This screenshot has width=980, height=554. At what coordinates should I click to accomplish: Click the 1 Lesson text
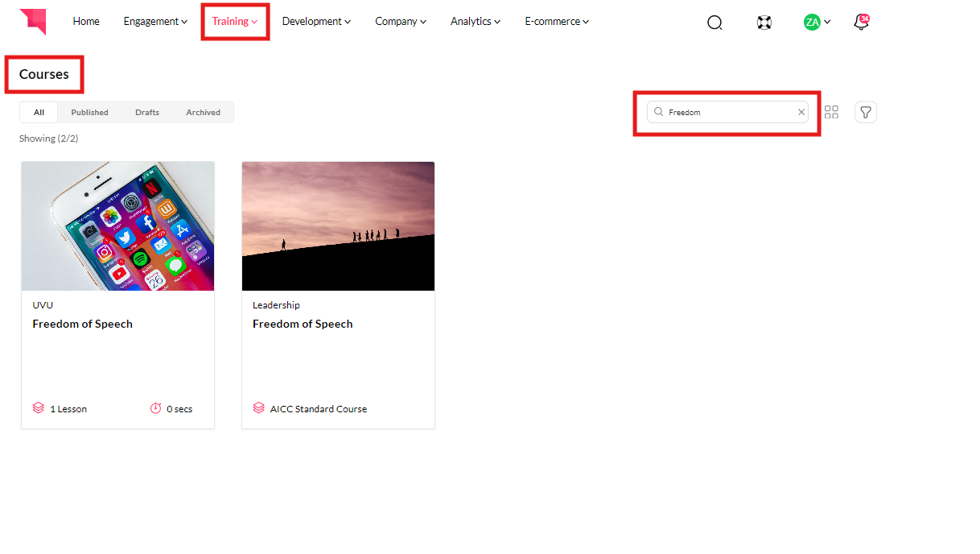tap(68, 409)
